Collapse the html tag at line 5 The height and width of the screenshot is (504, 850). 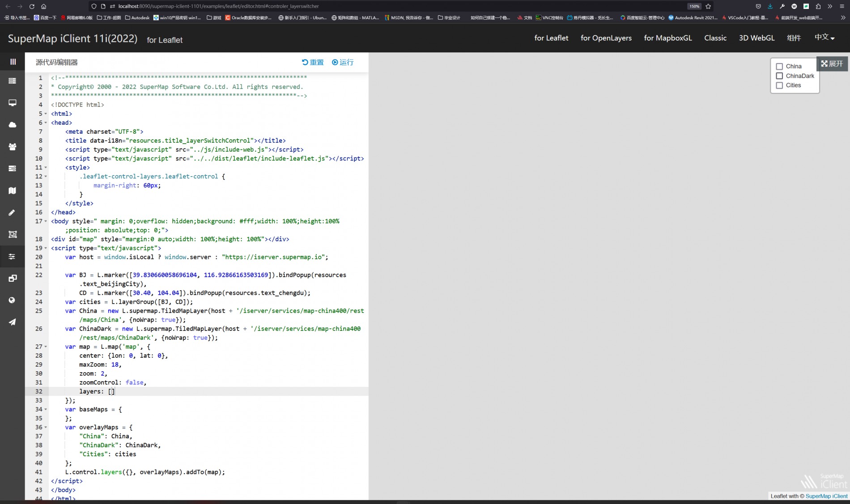[46, 114]
